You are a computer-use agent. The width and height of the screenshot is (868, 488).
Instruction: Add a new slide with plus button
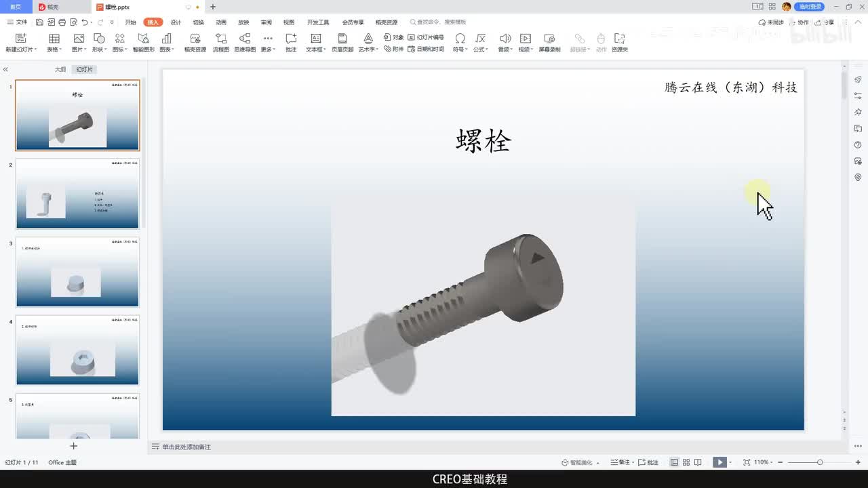74,446
